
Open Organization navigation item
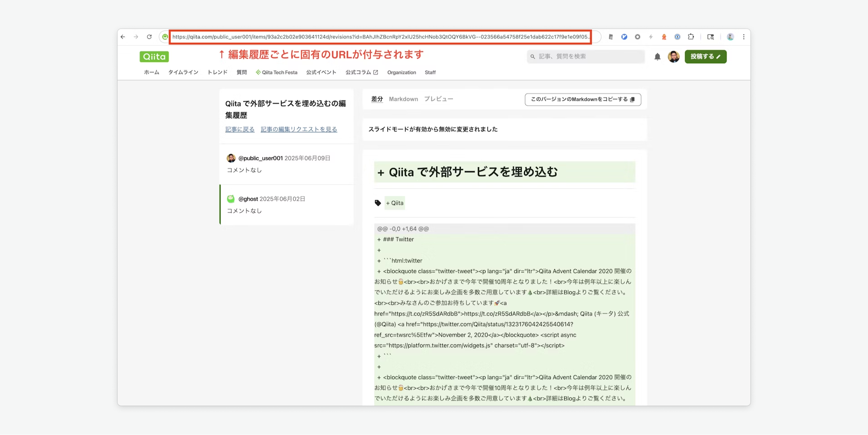[x=401, y=72]
